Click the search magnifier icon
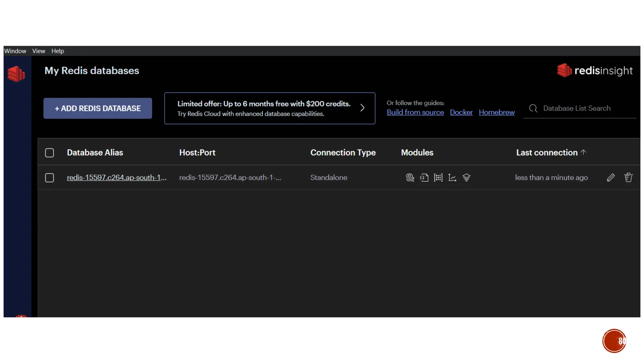This screenshot has width=644, height=362. (x=533, y=108)
